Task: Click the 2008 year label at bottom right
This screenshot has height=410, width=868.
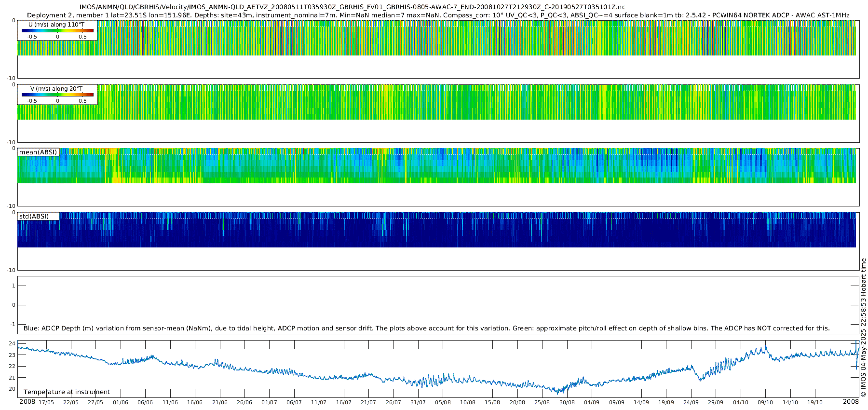Action: pyautogui.click(x=850, y=402)
